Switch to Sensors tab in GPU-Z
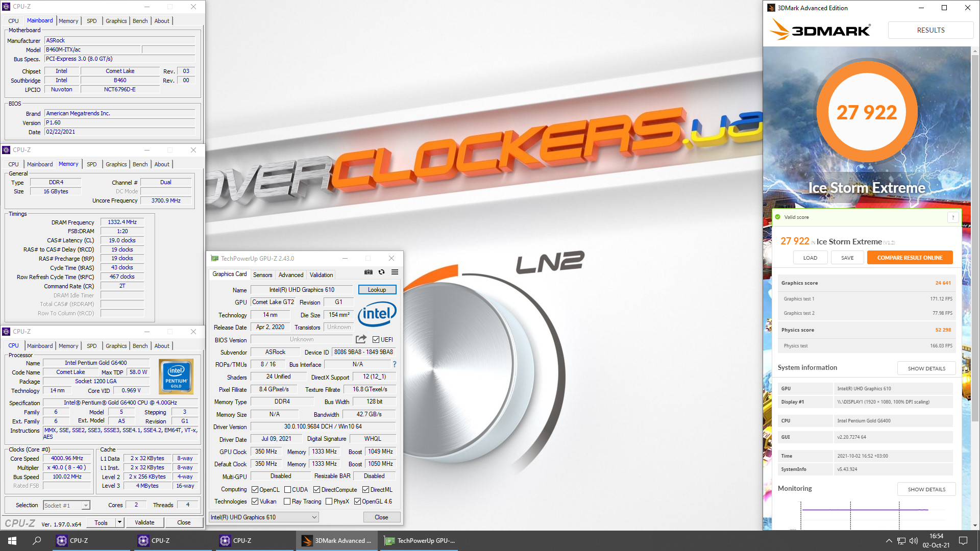Screen dimensions: 980x551 tap(262, 275)
